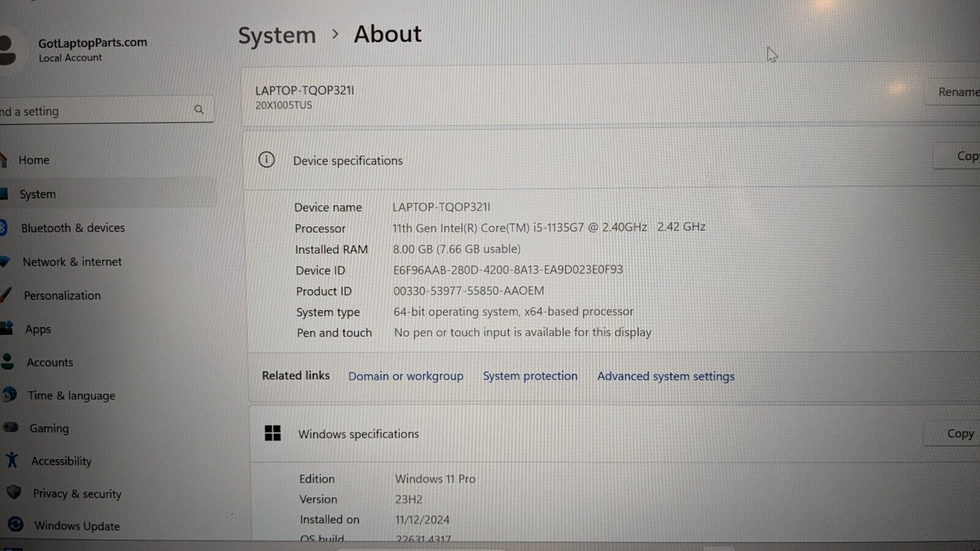Click the Windows Update sync icon
The height and width of the screenshot is (551, 980).
point(16,525)
